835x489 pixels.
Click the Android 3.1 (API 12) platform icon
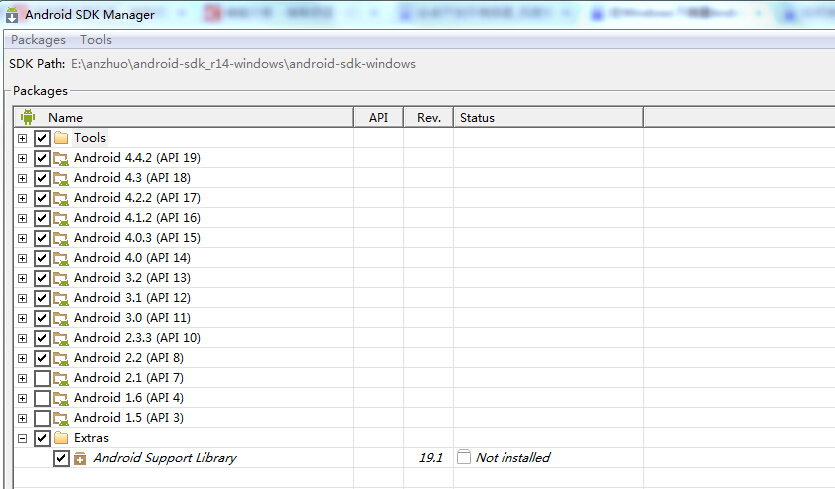click(61, 298)
